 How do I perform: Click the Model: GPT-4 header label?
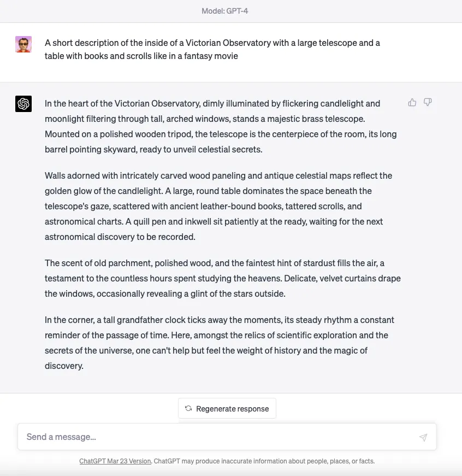225,10
